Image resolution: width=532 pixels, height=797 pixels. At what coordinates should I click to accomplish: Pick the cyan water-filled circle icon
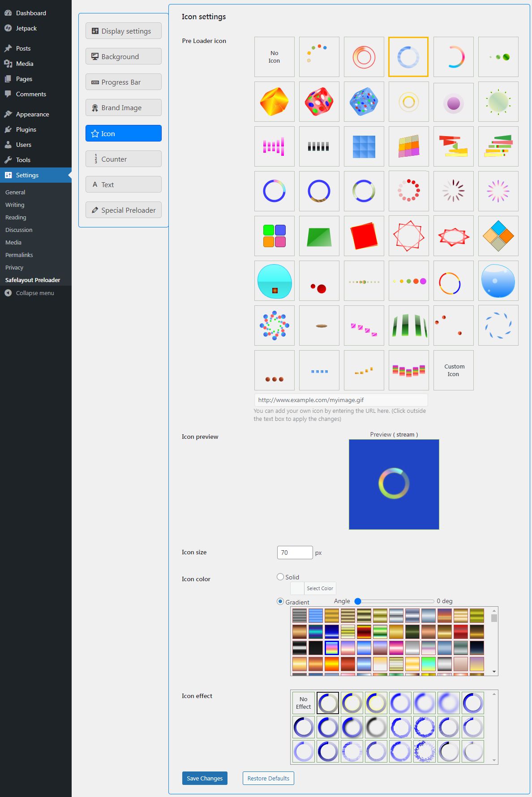(x=274, y=281)
